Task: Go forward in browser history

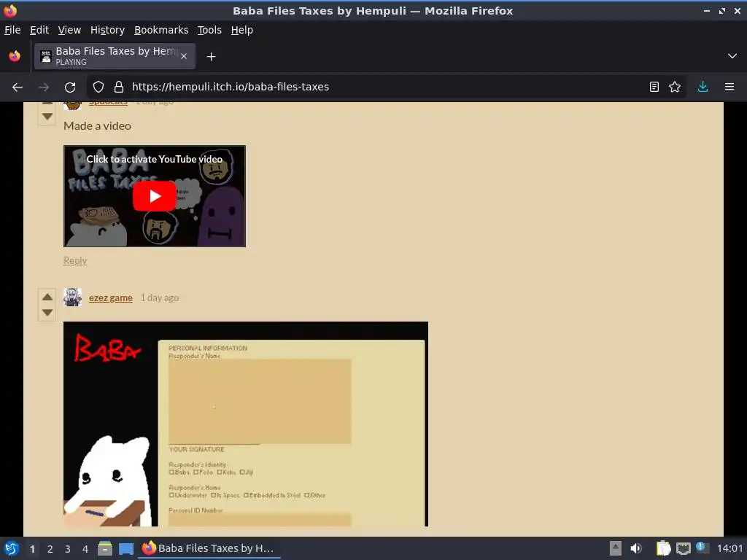Action: [x=44, y=87]
